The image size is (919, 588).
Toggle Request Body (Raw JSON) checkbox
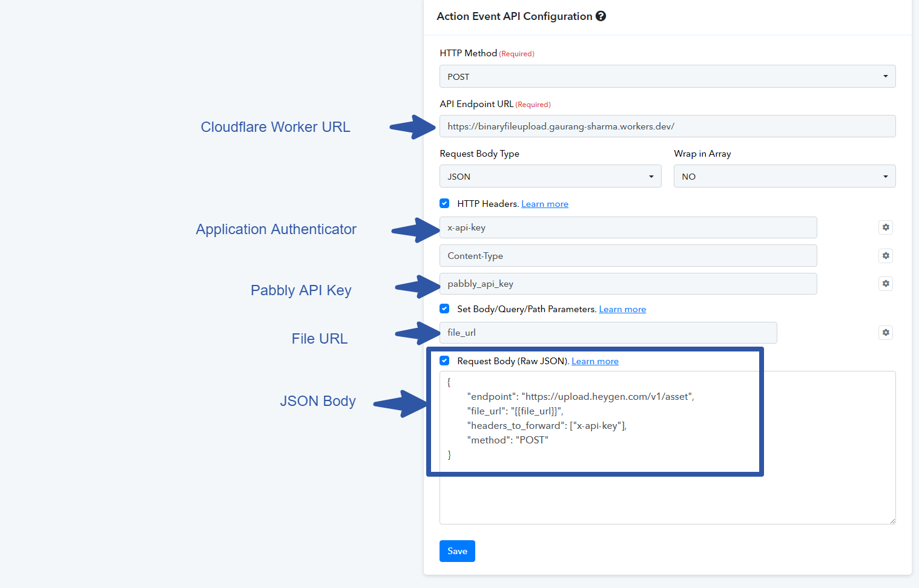point(444,361)
